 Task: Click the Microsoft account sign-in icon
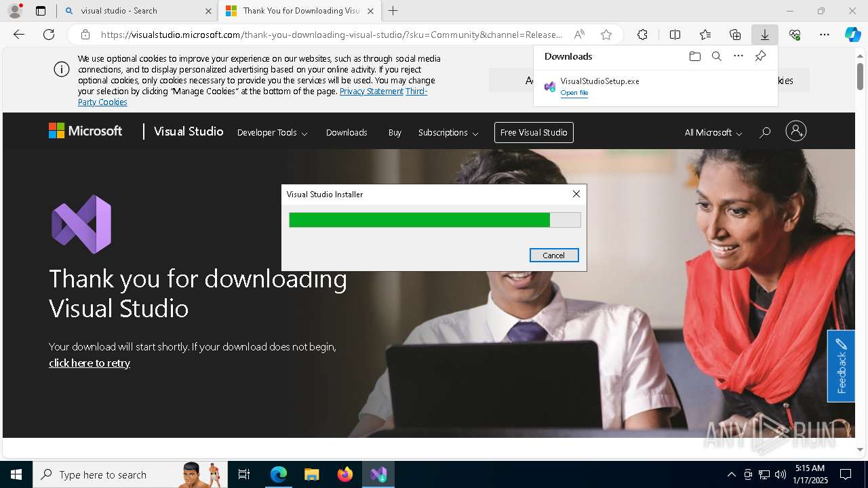click(795, 131)
